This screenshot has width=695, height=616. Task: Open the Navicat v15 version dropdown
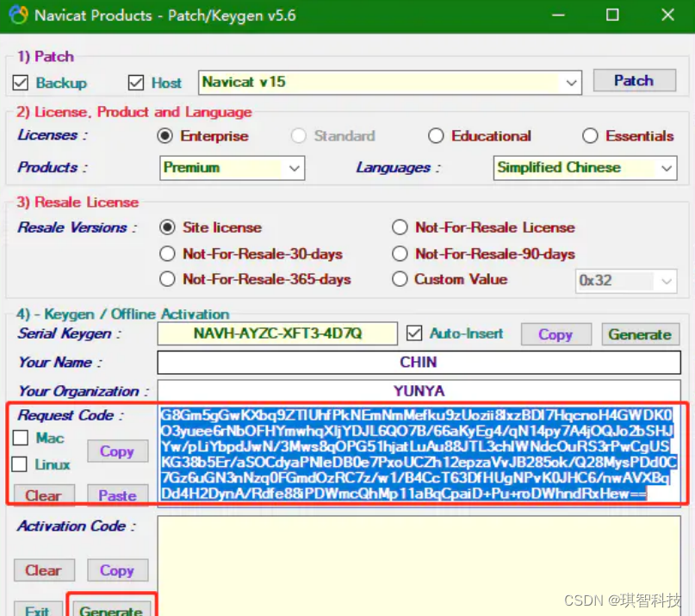coord(390,83)
